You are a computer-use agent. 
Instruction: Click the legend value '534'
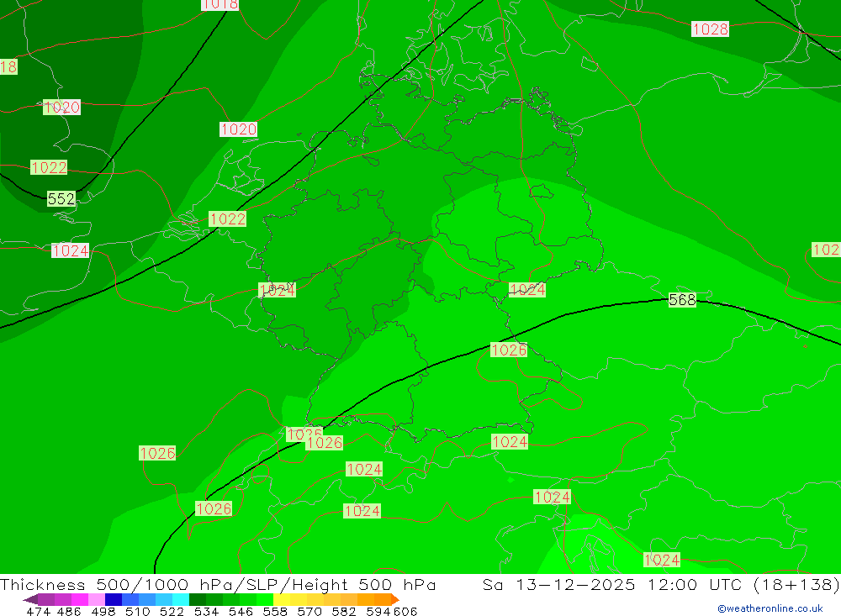206,611
